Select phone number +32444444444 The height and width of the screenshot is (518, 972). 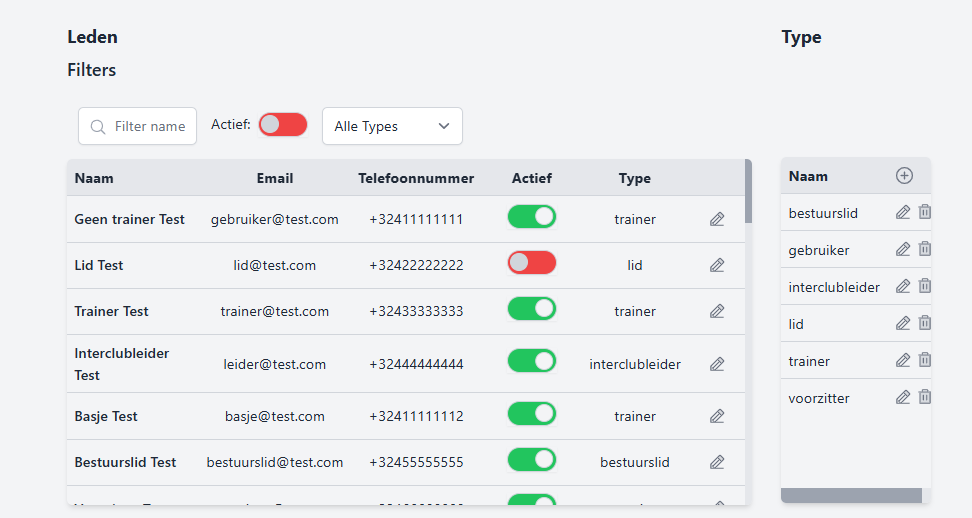[416, 364]
